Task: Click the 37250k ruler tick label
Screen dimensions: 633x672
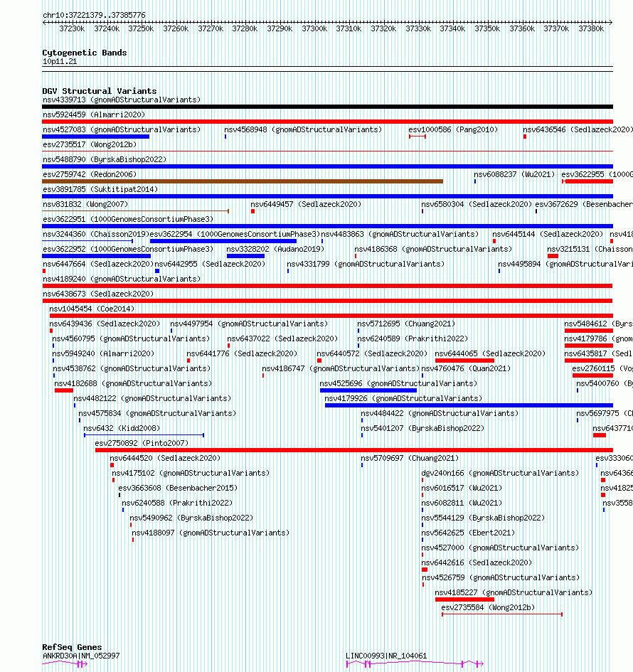Action: (141, 28)
